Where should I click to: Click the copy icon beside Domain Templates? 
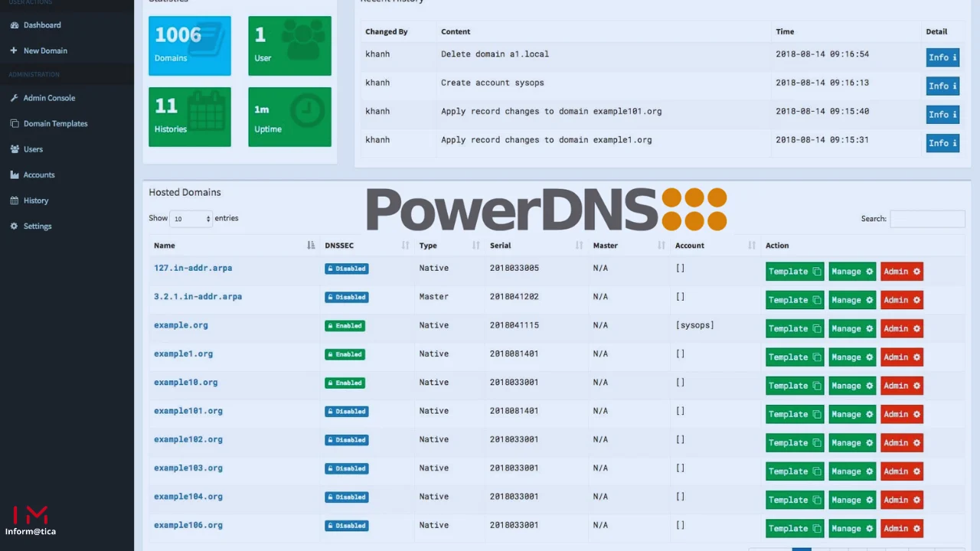tap(14, 123)
